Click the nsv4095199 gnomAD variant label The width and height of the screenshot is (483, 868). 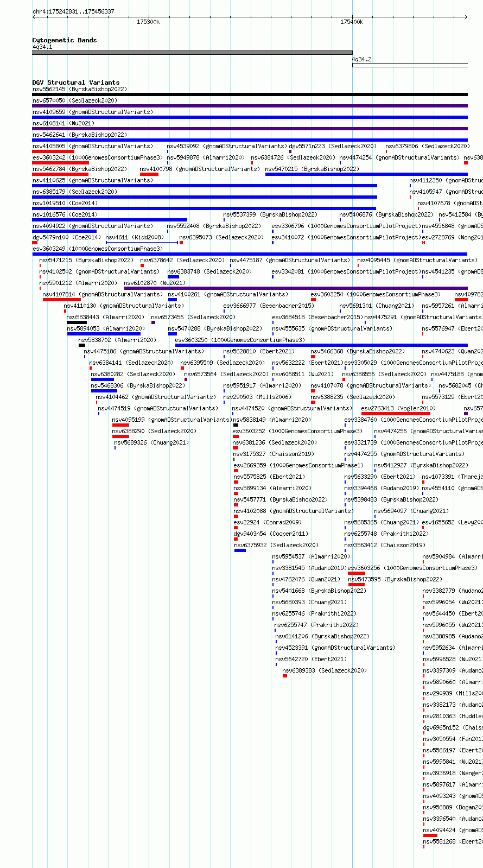pos(172,420)
